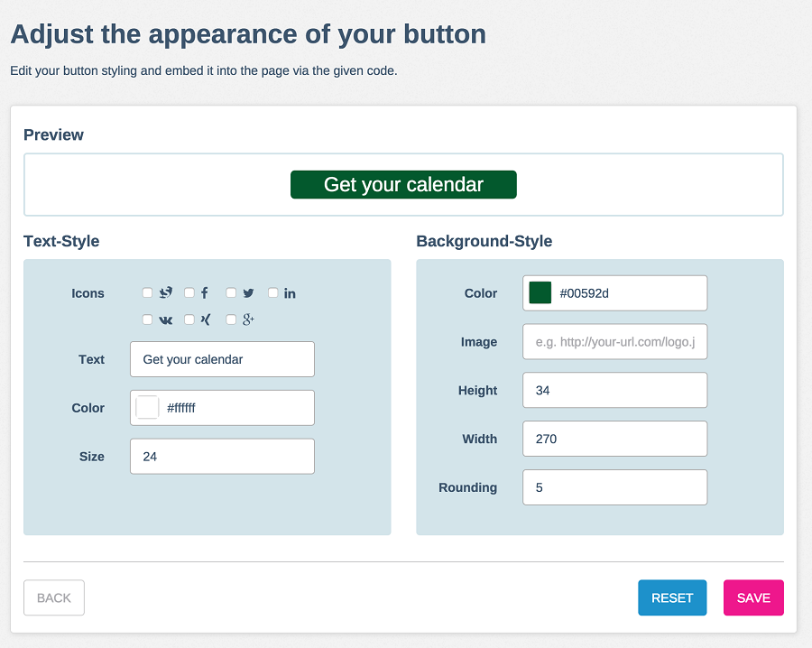The height and width of the screenshot is (648, 812).
Task: Click the Get your calendar preview button
Action: tap(403, 185)
